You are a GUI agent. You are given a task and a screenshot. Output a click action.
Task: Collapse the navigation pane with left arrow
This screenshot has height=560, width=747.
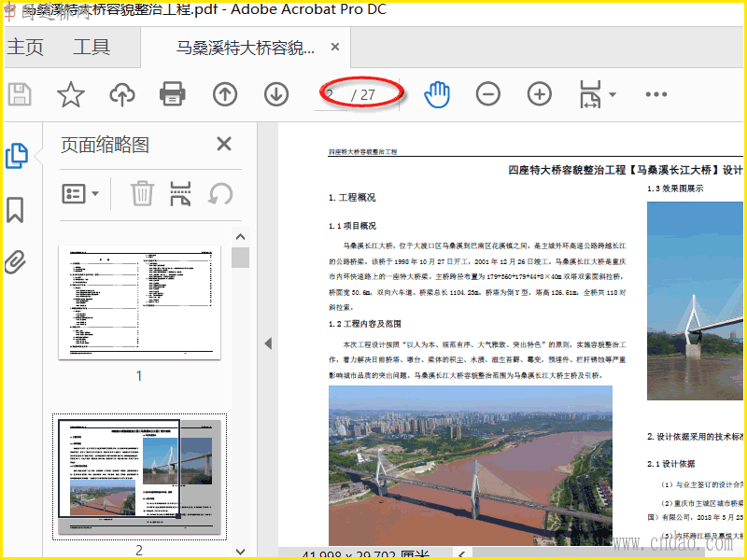point(268,343)
